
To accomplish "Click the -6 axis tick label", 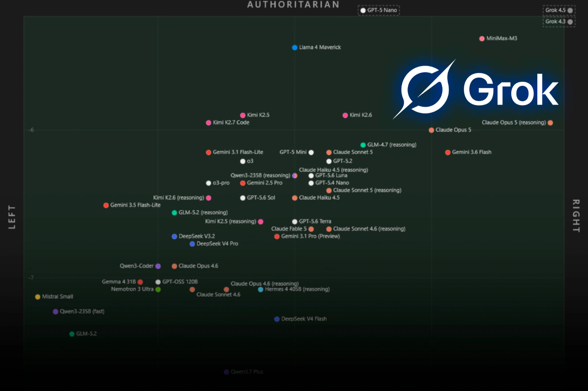I will pos(31,130).
